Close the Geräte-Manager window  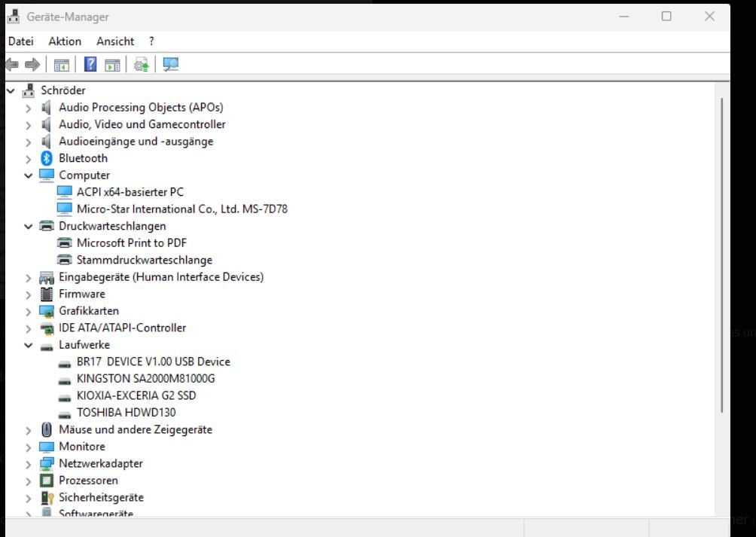pyautogui.click(x=709, y=17)
